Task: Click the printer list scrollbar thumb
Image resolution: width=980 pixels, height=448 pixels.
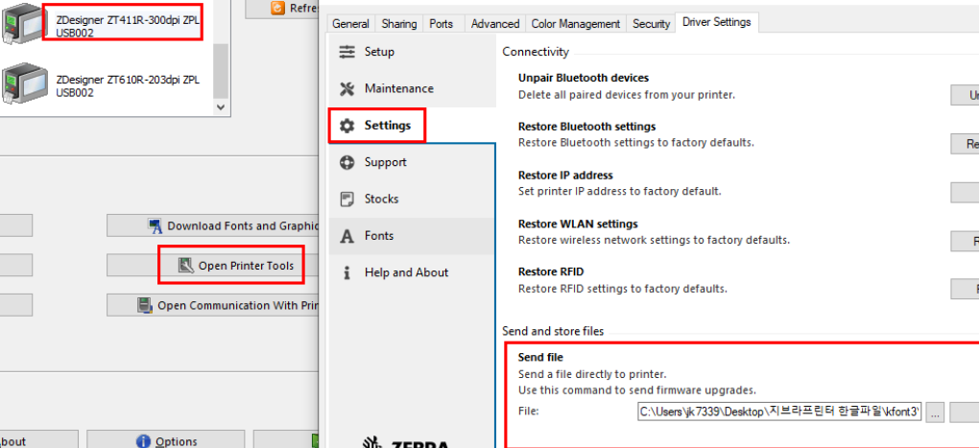Action: click(x=220, y=69)
